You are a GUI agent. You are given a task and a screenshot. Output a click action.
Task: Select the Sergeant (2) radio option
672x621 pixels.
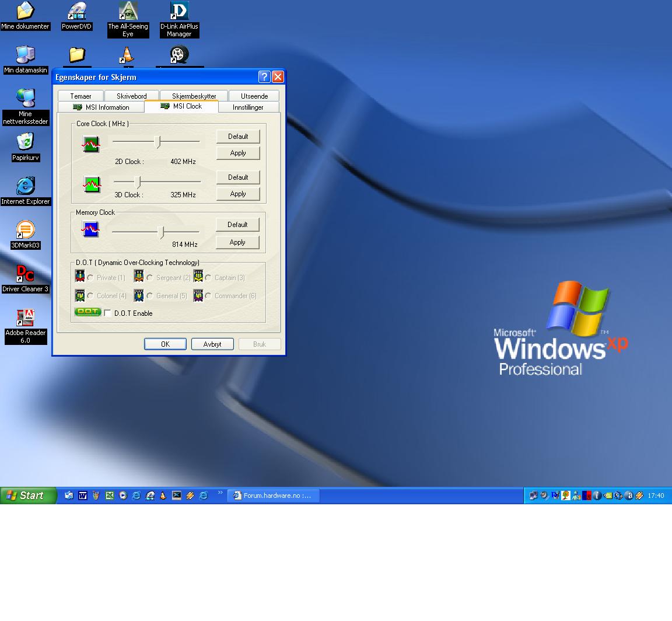[x=149, y=278]
